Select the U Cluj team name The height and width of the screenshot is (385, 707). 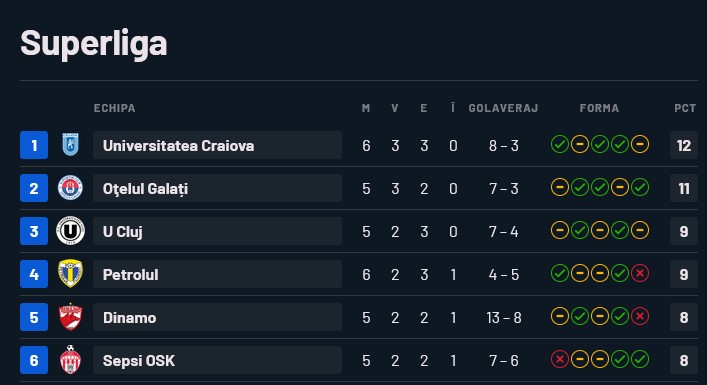tap(123, 232)
